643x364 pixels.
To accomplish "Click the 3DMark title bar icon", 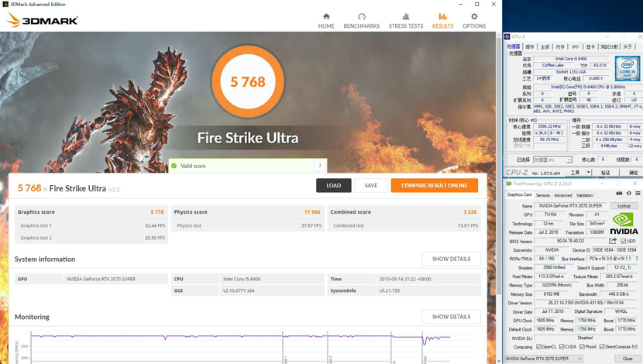I will [5, 4].
